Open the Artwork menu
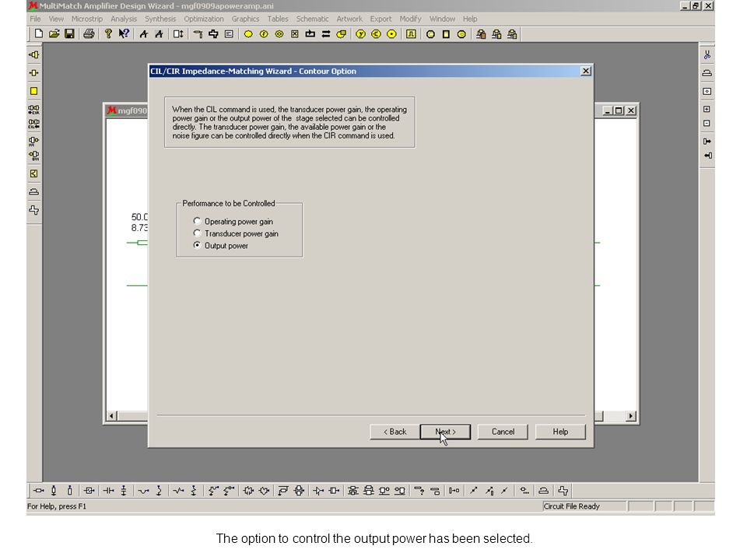Viewport: 747px width, 560px height. [x=349, y=19]
